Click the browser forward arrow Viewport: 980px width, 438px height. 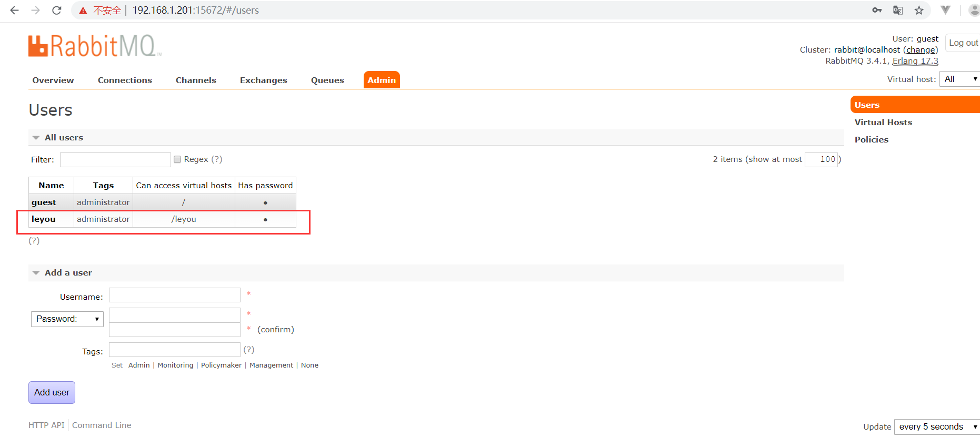point(35,10)
